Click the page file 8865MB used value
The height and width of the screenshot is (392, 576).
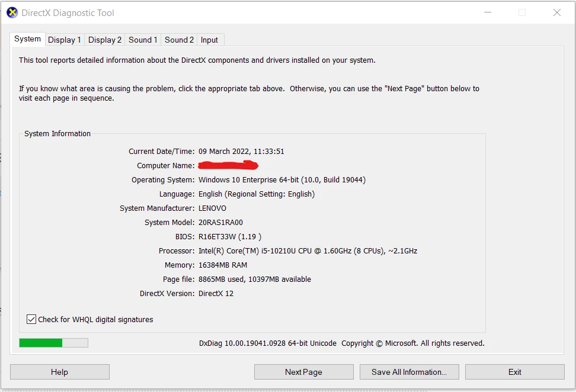pyautogui.click(x=255, y=279)
